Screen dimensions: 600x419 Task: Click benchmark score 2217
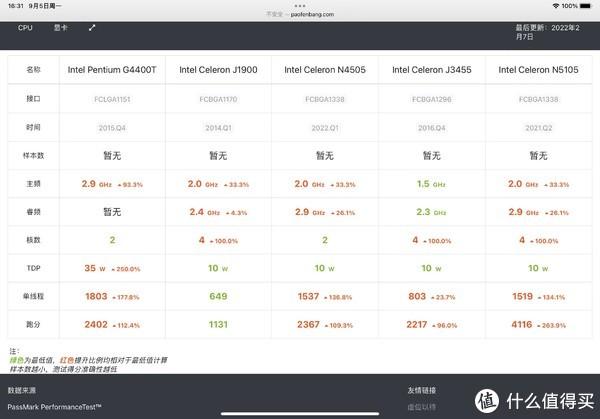pyautogui.click(x=417, y=324)
